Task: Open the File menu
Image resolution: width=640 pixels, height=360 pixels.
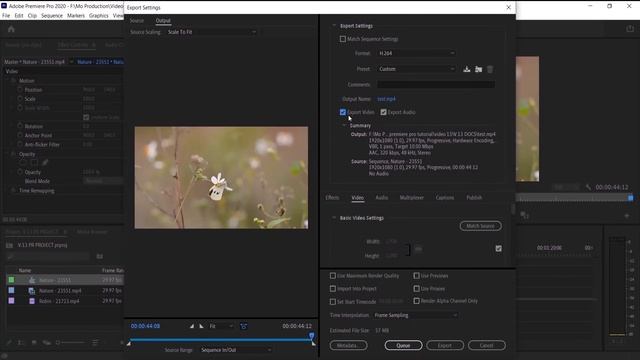Action: pyautogui.click(x=6, y=16)
